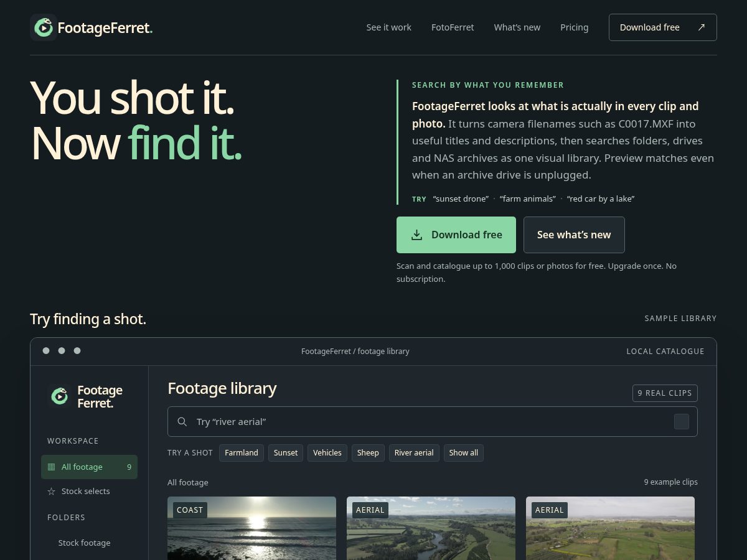This screenshot has height=560, width=747.
Task: Click the star icon beside Stock selects
Action: point(51,491)
